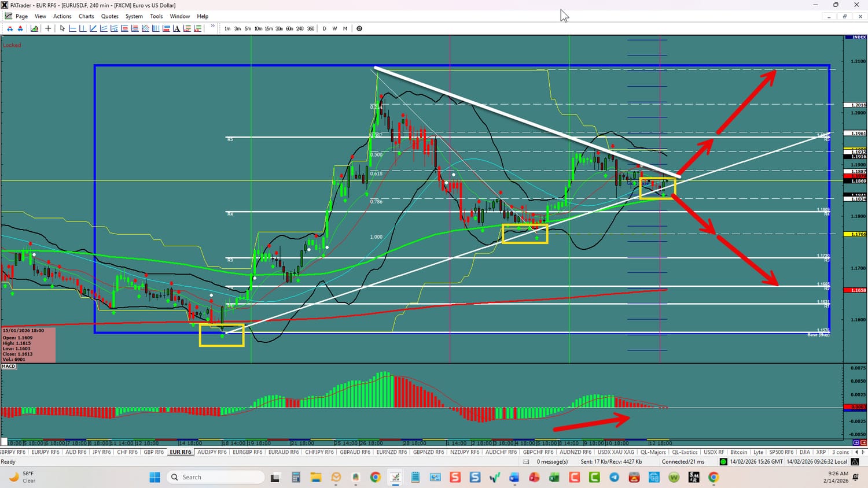This screenshot has height=488, width=868.
Task: Open the PATrader page icon beside Page menu
Action: tap(8, 16)
